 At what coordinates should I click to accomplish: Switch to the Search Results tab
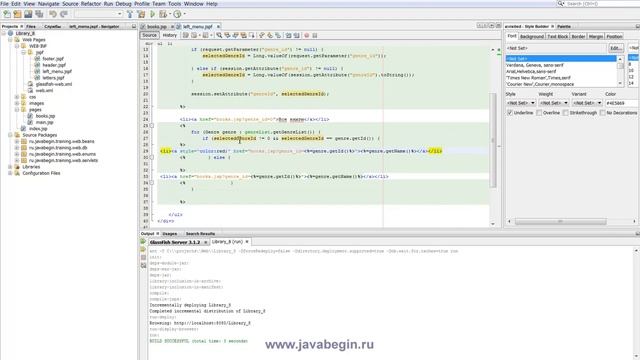coord(200,234)
